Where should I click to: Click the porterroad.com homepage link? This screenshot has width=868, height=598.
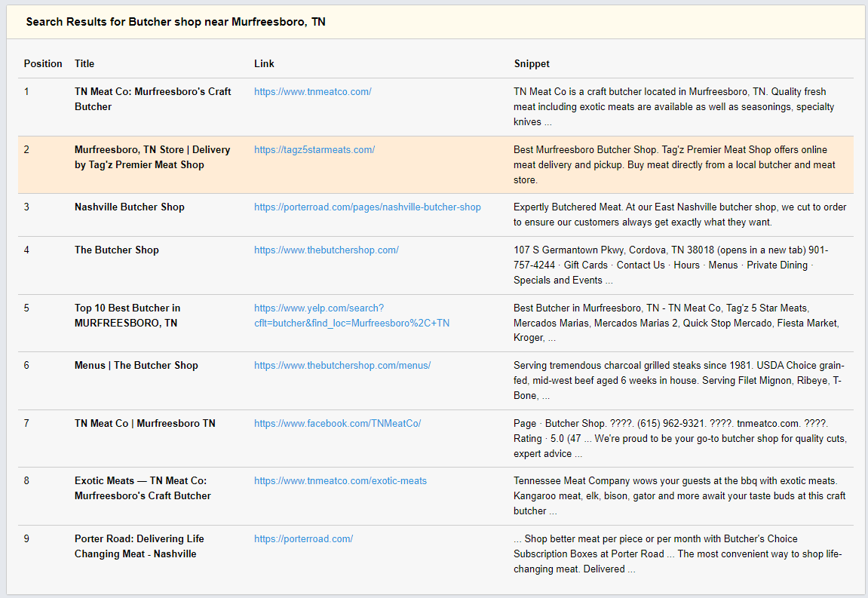click(x=303, y=539)
